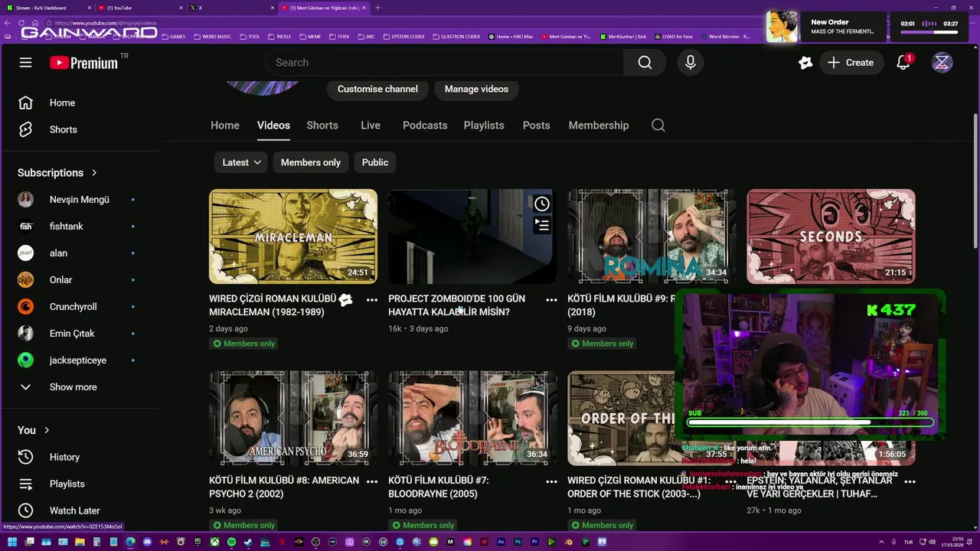Open the notifications bell
The height and width of the screenshot is (551, 980).
(903, 63)
